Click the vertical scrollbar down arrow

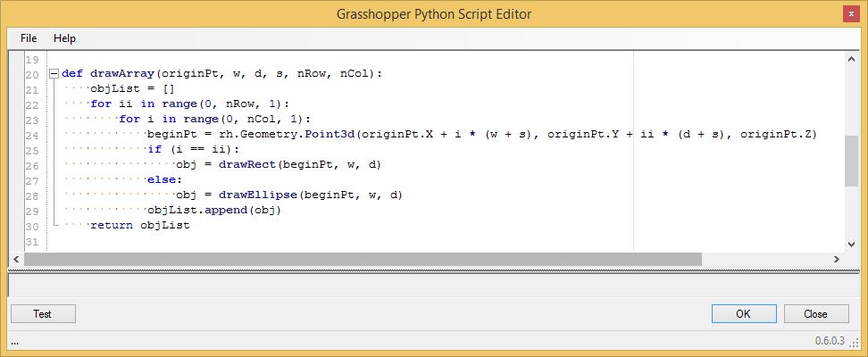[x=851, y=244]
